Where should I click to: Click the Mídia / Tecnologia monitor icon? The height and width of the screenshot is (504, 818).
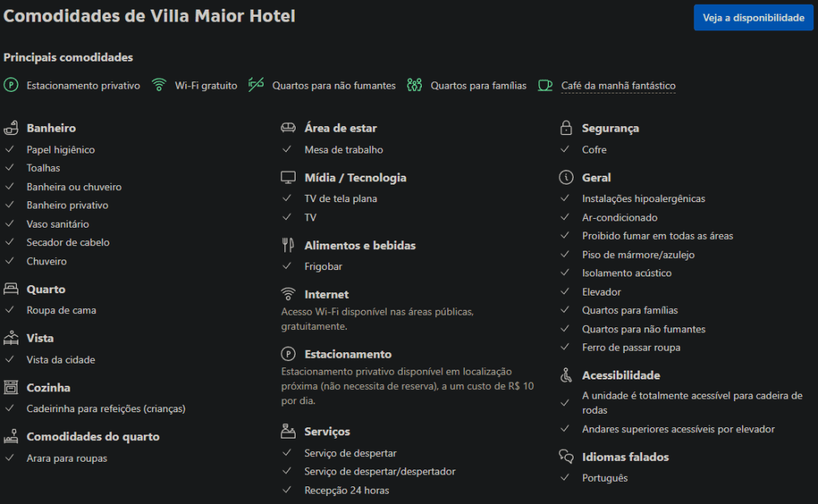[x=288, y=177]
